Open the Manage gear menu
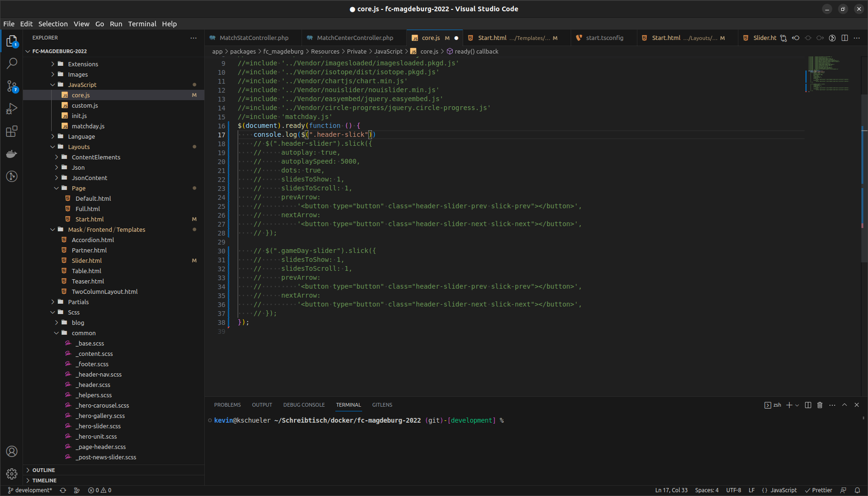The width and height of the screenshot is (868, 496). (12, 474)
